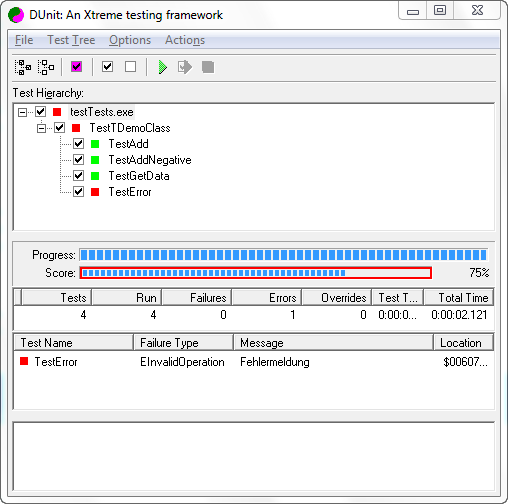Screen dimensions: 508x504
Task: Open the Actions menu
Action: (x=185, y=40)
